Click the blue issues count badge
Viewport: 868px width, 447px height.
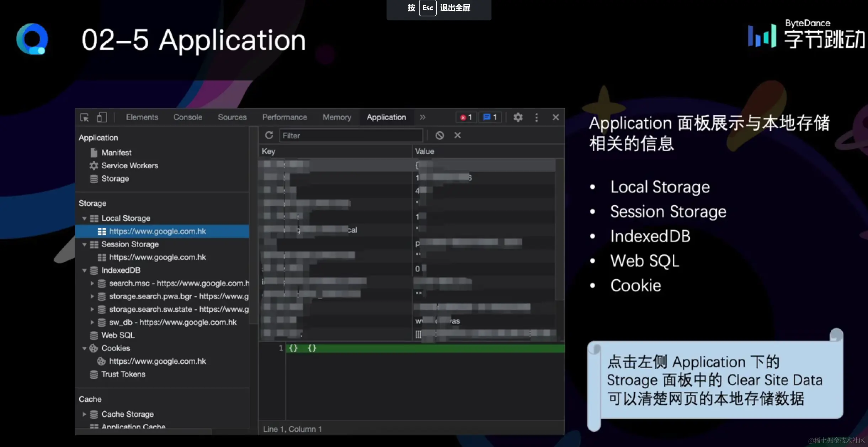coord(490,117)
